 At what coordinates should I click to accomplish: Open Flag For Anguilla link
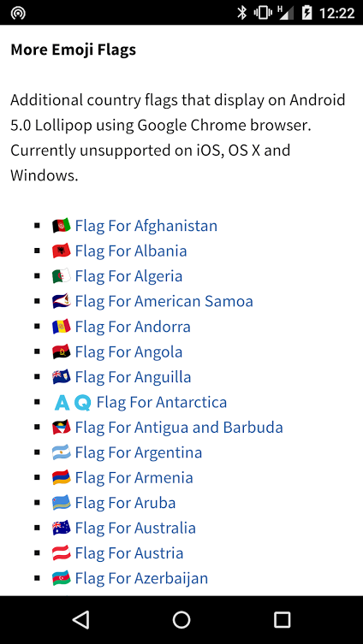134,377
